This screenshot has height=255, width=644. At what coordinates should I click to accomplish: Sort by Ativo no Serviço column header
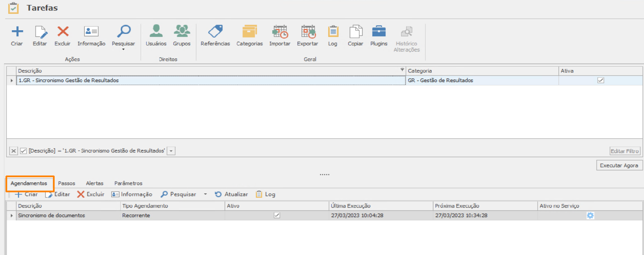[x=590, y=206]
